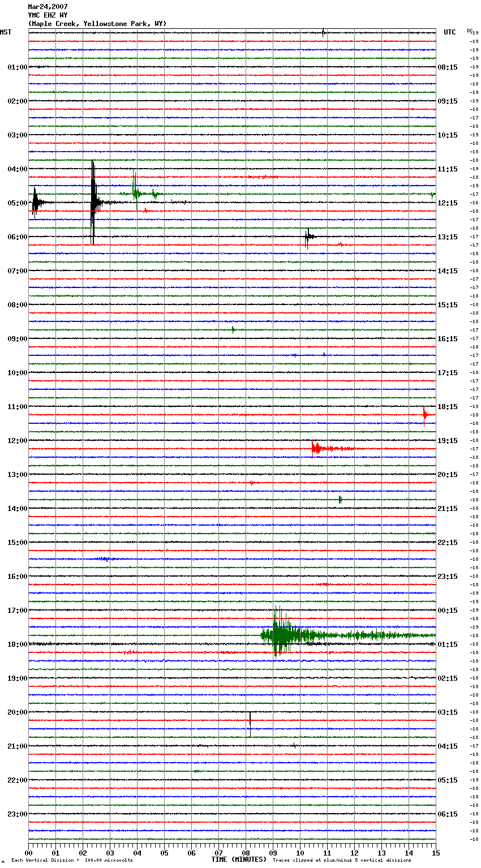Click the UTC timezone label
Viewport: 481px width, 868px height.
point(449,32)
